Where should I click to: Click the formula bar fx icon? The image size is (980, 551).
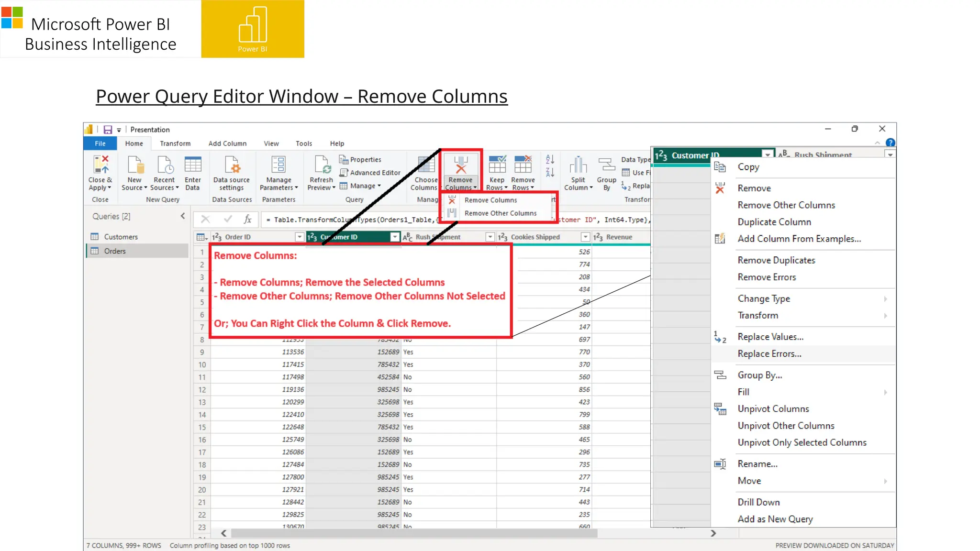click(x=248, y=220)
